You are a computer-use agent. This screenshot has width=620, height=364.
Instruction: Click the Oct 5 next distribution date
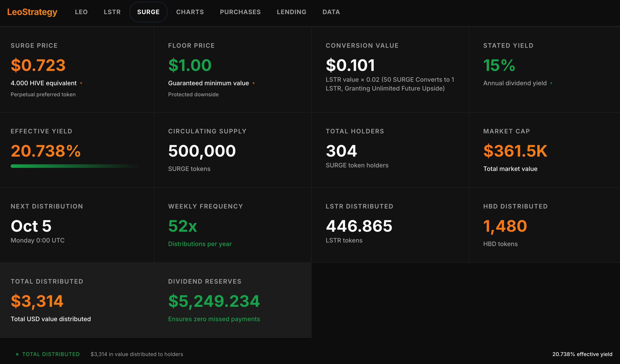[x=31, y=226]
